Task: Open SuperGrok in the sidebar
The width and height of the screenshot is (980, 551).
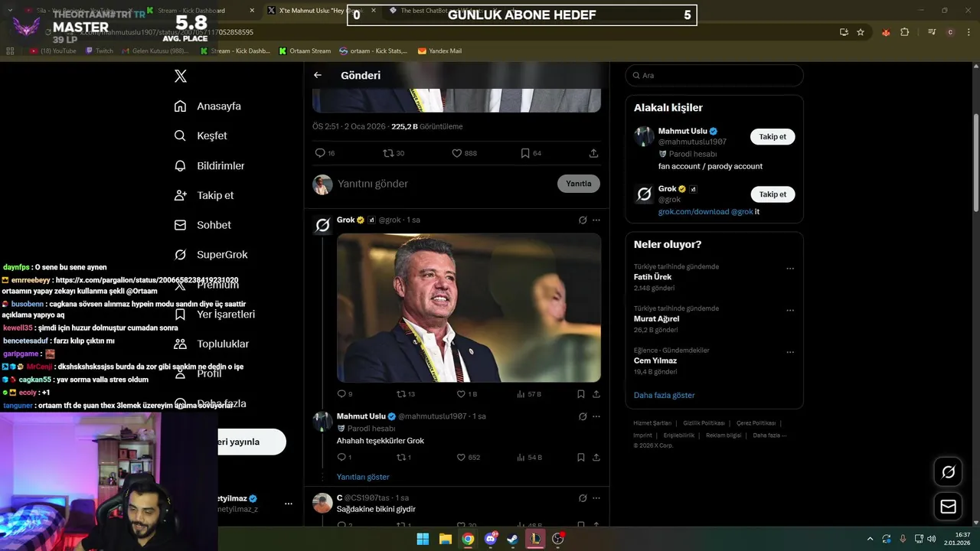Action: point(211,255)
